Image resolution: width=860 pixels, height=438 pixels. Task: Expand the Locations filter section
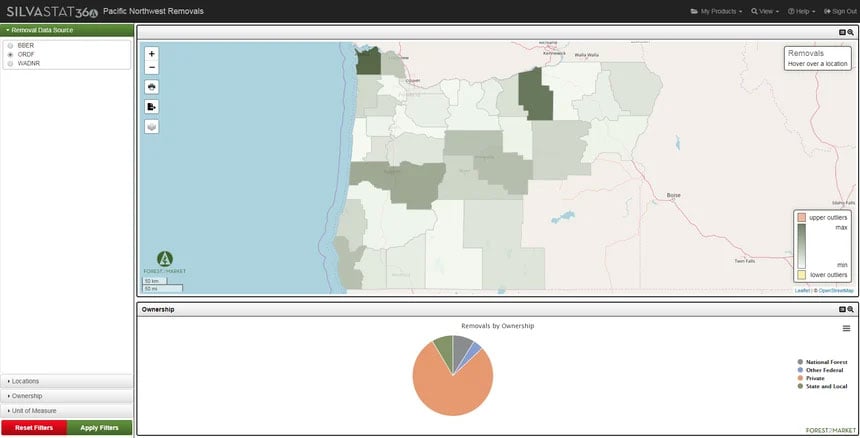tap(67, 381)
